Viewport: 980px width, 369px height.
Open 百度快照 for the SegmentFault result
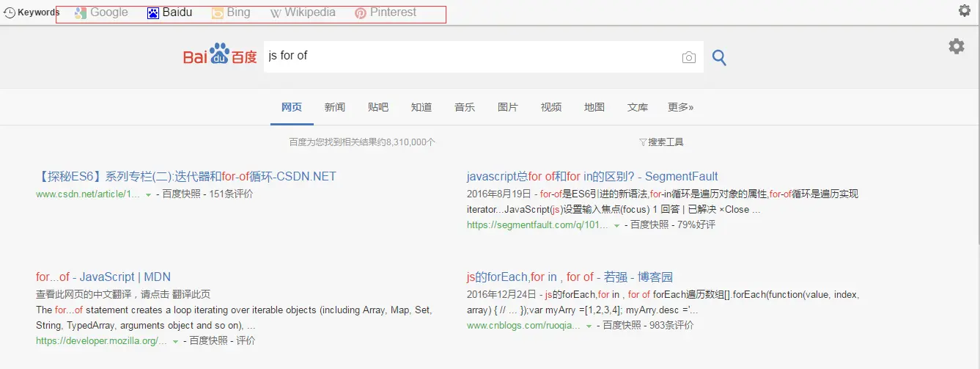[x=650, y=225]
